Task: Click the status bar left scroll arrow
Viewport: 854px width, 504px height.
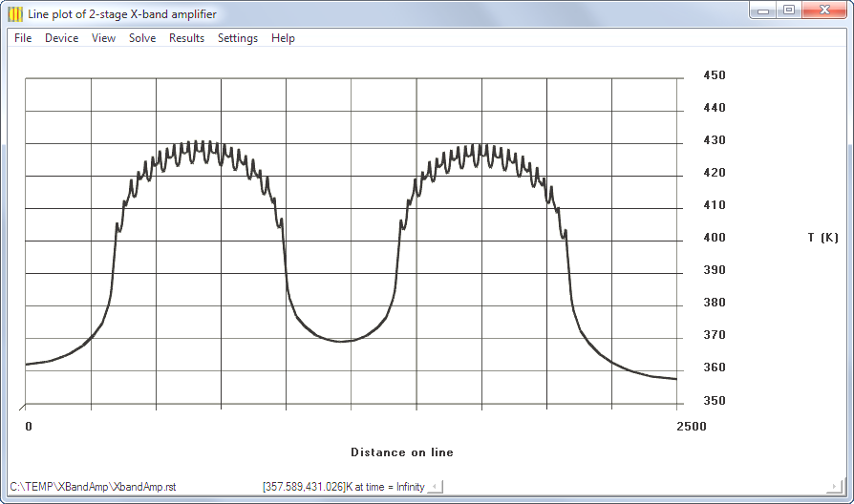Action: 436,487
